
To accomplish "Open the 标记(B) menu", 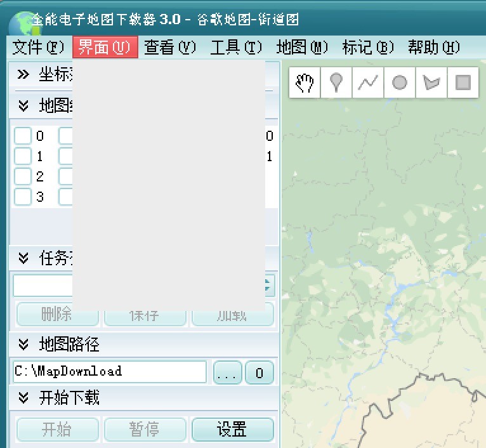I will (368, 47).
